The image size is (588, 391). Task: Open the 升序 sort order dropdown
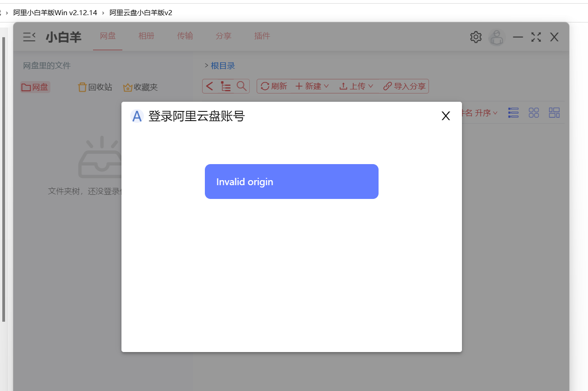click(x=486, y=113)
